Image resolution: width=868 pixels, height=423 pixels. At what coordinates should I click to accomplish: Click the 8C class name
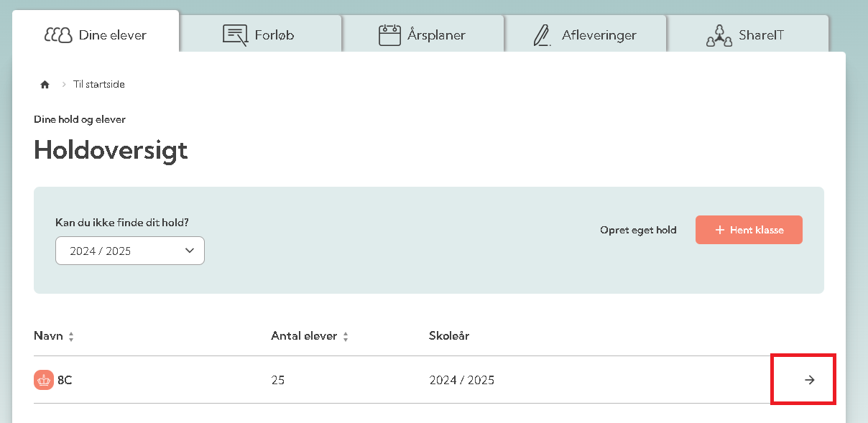pyautogui.click(x=65, y=380)
